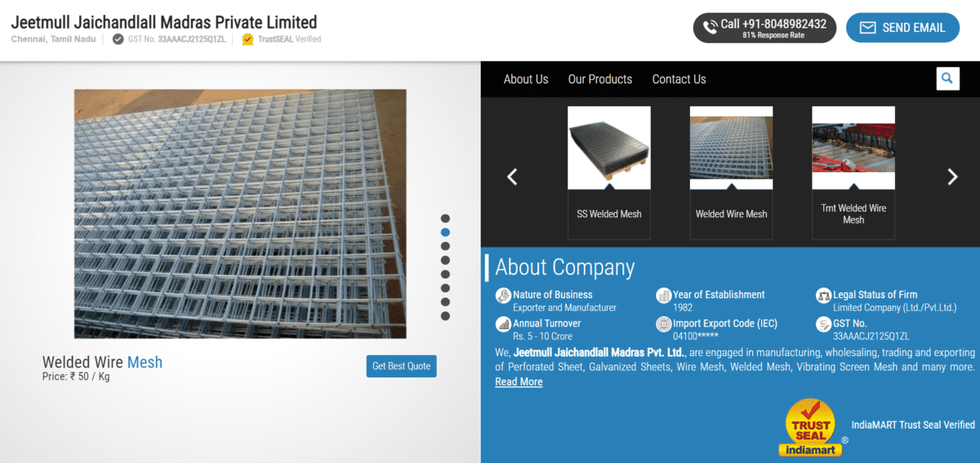Open the About Us menu
The image size is (980, 463).
526,79
